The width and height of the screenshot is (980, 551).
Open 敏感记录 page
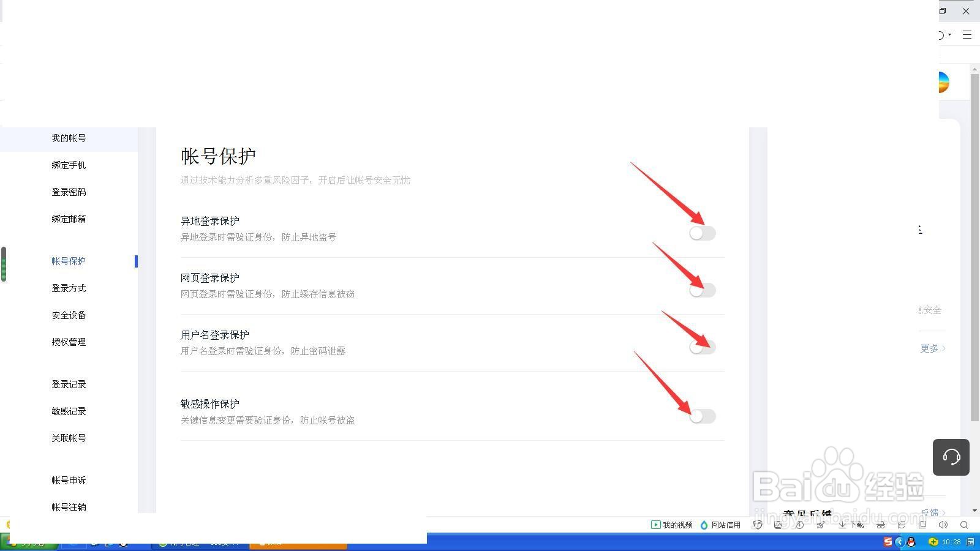(x=69, y=411)
